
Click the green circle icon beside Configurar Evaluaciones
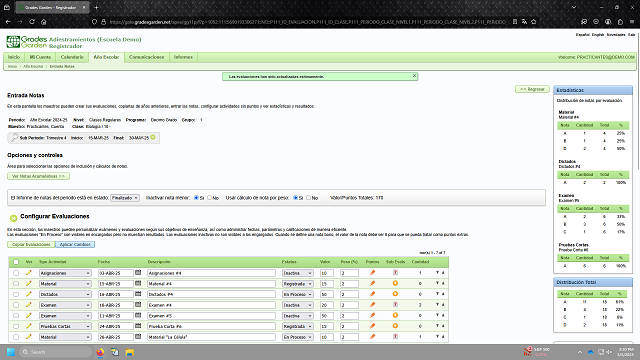(x=13, y=218)
